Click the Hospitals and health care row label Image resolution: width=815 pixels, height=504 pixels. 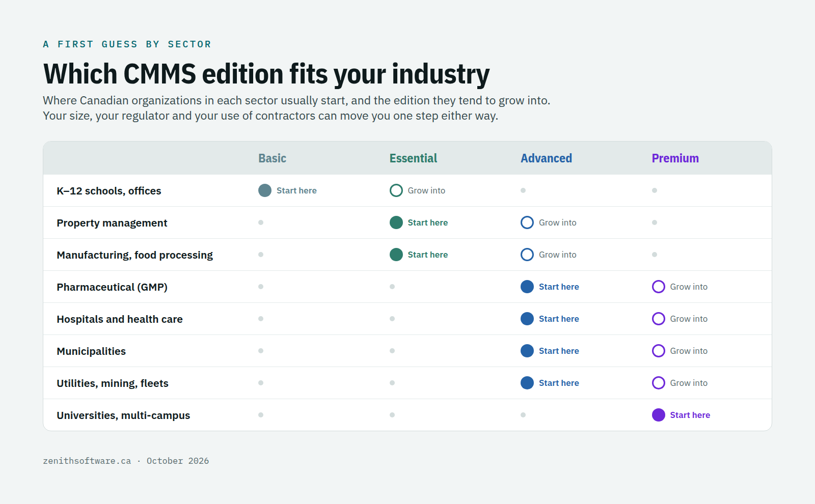pos(120,319)
